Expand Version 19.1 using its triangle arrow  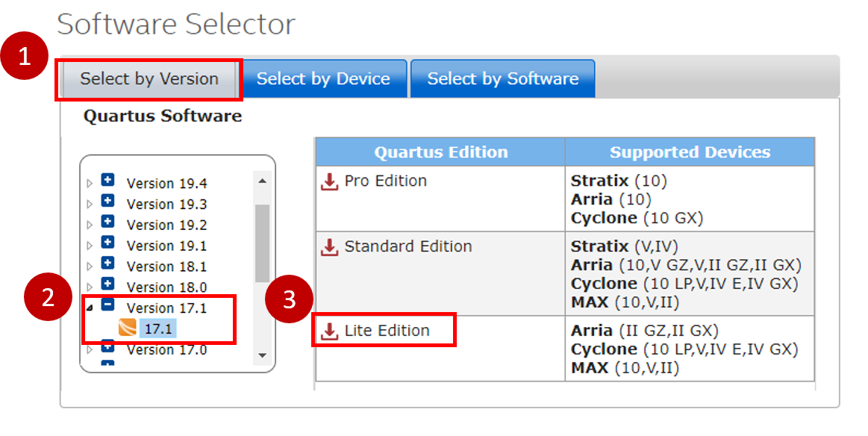pyautogui.click(x=90, y=246)
